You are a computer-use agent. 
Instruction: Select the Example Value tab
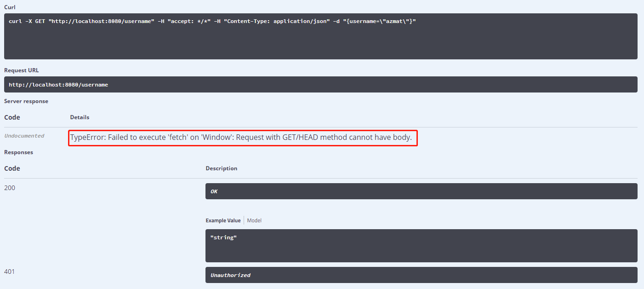[x=223, y=220]
